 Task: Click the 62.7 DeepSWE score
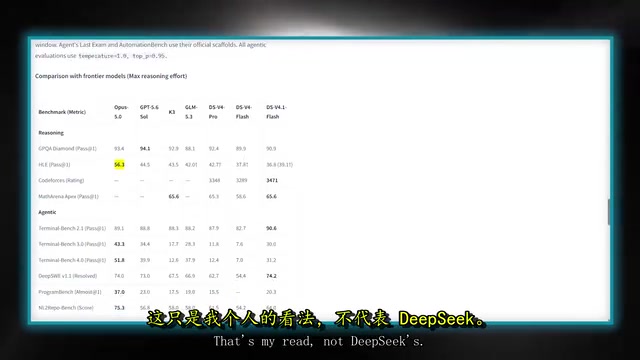click(x=213, y=276)
